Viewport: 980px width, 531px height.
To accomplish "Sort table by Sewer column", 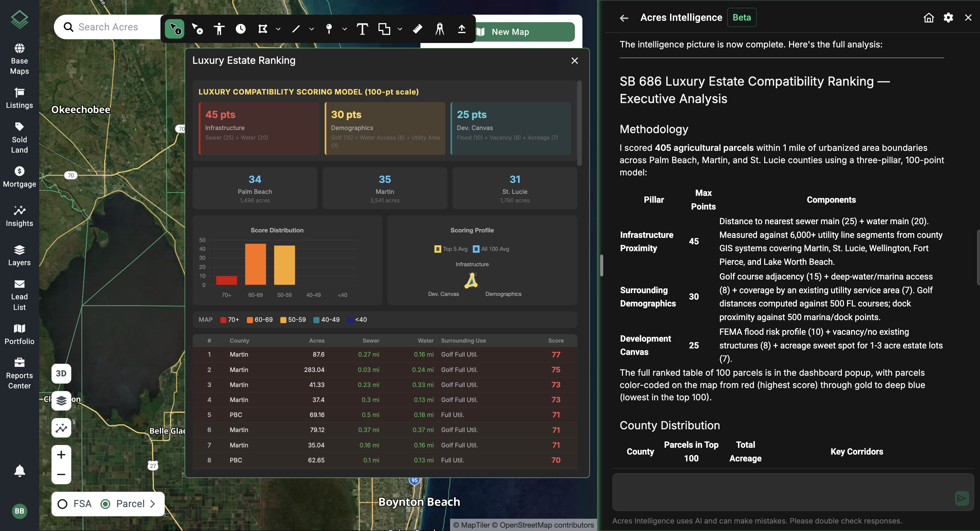I will [x=371, y=341].
